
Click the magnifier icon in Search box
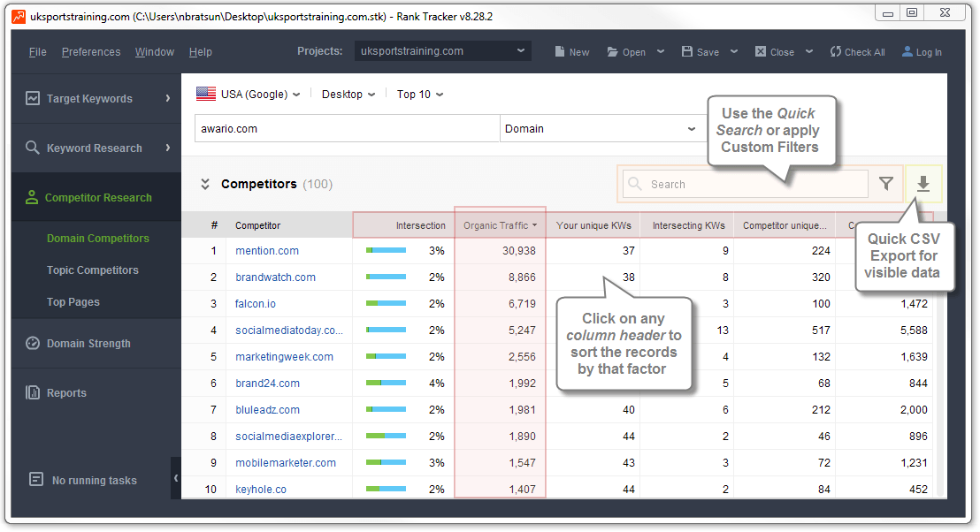(x=635, y=184)
